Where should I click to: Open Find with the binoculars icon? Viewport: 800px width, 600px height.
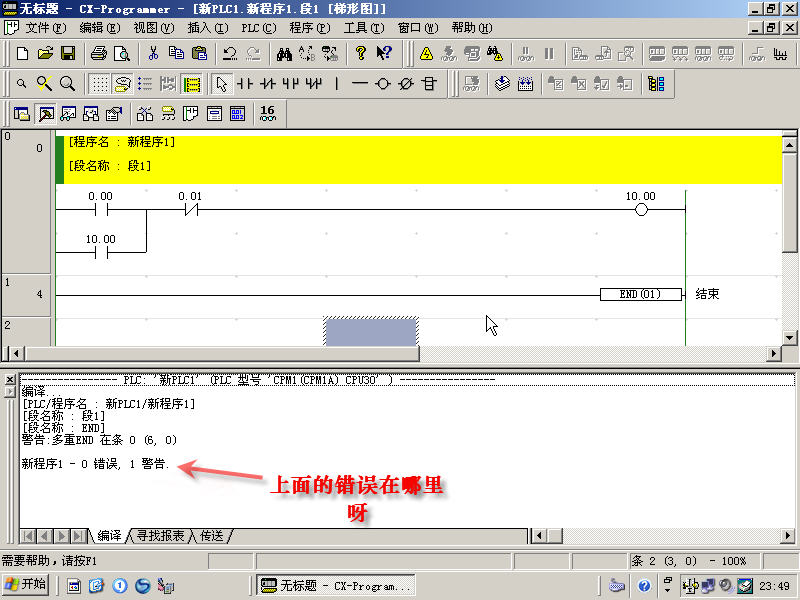tap(284, 54)
